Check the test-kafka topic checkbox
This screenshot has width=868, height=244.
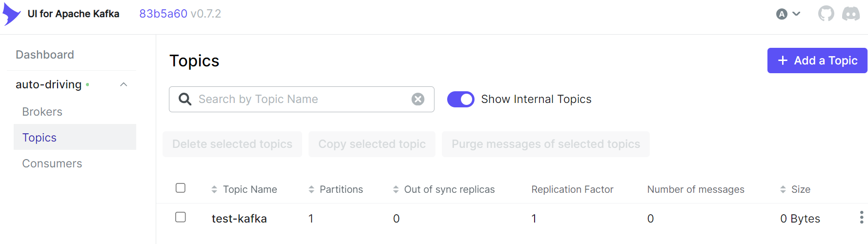click(x=181, y=217)
